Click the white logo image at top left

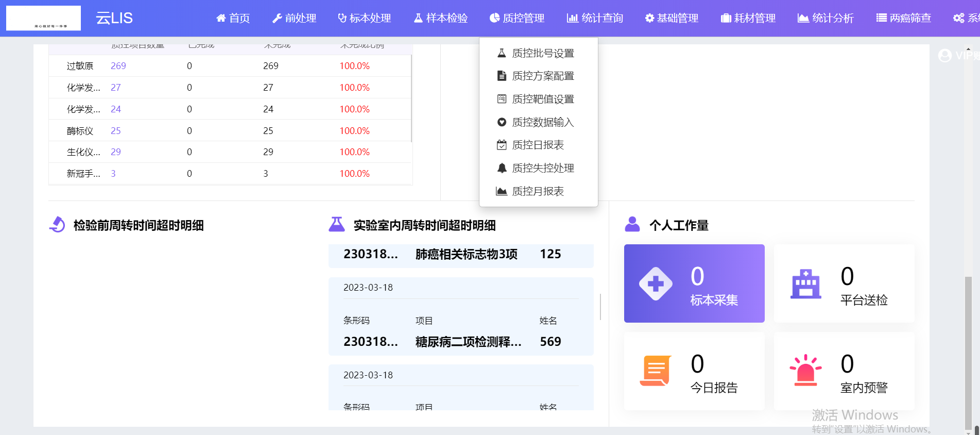tap(43, 18)
